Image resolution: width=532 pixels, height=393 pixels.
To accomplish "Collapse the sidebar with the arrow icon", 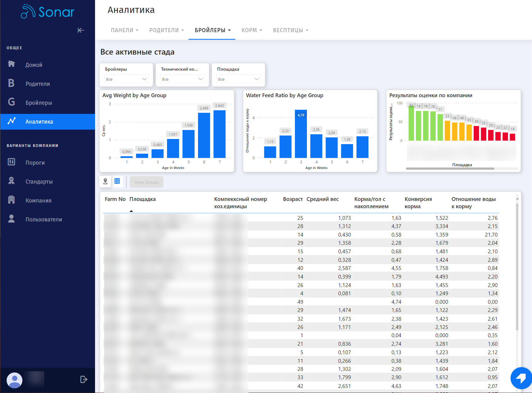I will pyautogui.click(x=81, y=30).
